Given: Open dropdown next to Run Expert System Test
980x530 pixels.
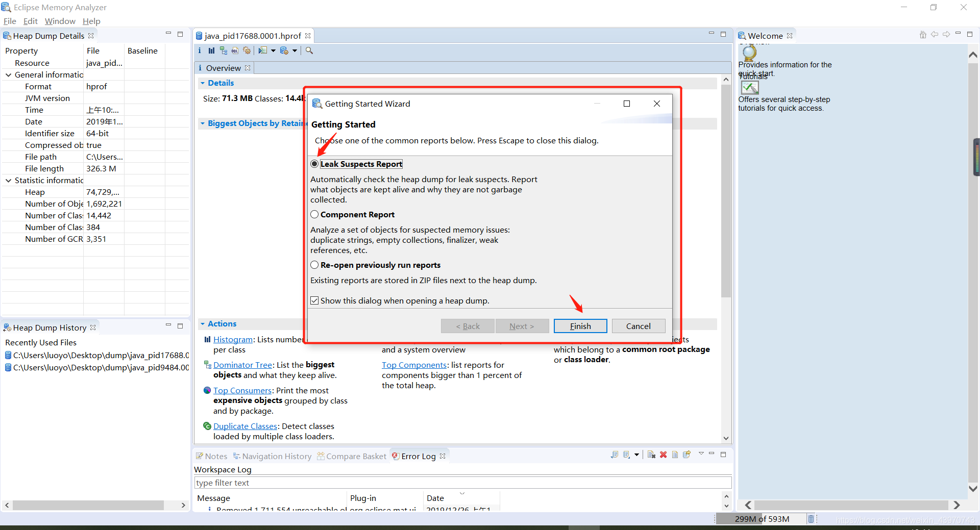Looking at the screenshot, I should click(274, 51).
